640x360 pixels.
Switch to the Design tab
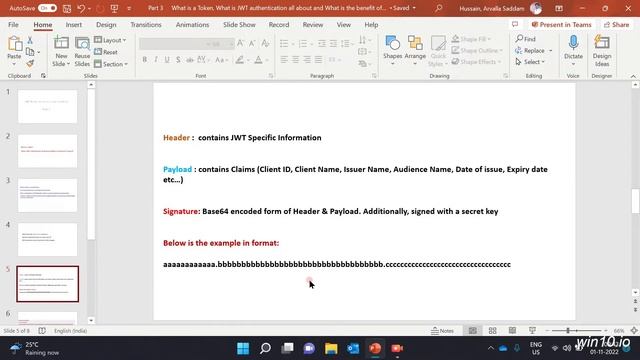click(x=106, y=25)
